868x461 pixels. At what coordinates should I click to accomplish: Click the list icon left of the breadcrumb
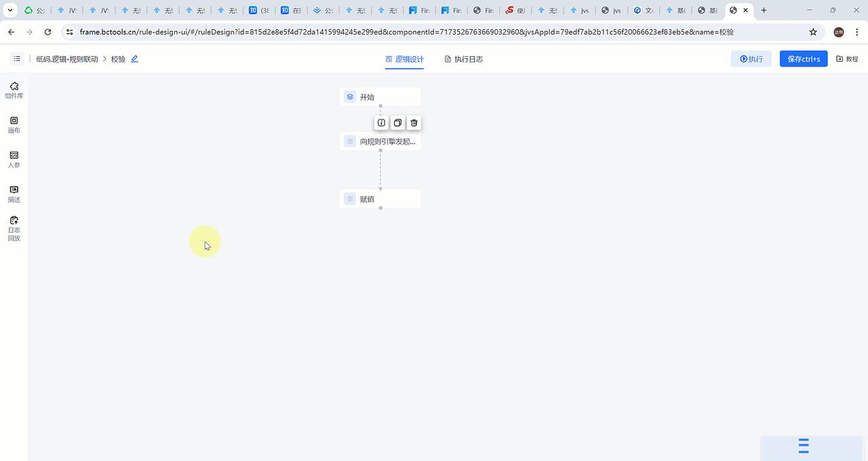pos(17,58)
